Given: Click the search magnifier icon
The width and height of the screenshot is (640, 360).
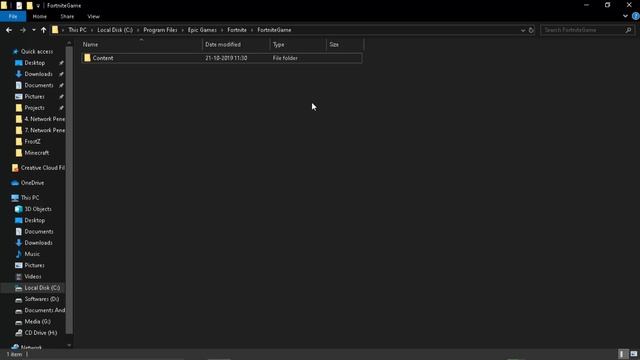Looking at the screenshot, I should click(x=629, y=30).
